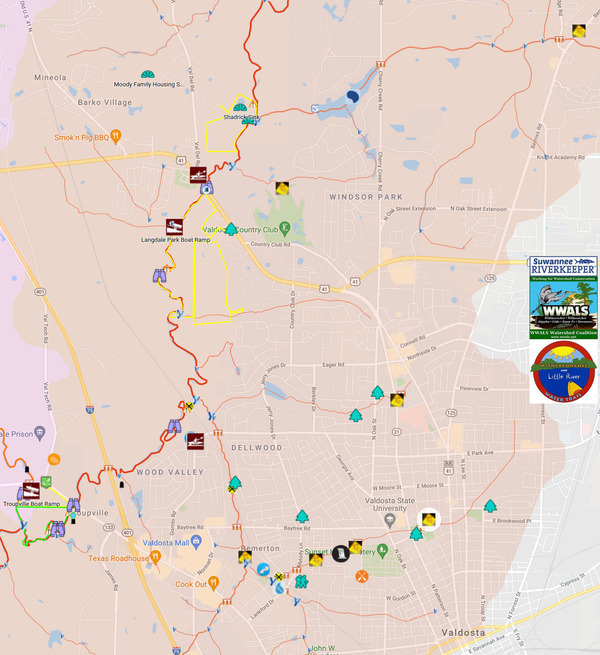Click the tree icon near E Brookwood Pl

tap(490, 506)
